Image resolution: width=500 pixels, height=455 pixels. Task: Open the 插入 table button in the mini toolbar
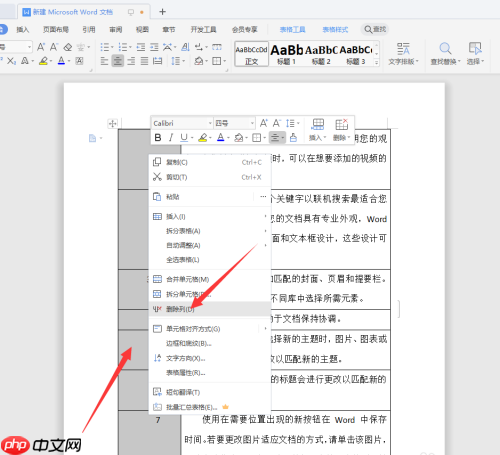coord(317,130)
